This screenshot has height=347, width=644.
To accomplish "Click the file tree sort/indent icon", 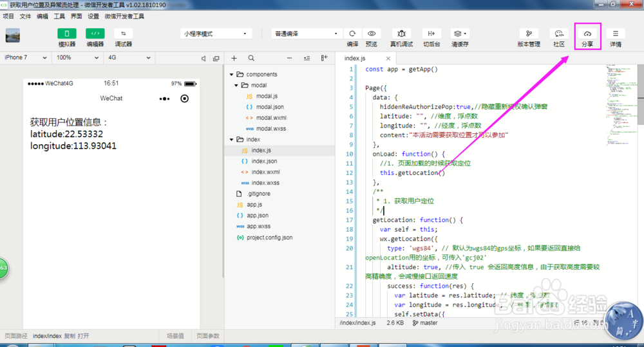I will pos(307,59).
